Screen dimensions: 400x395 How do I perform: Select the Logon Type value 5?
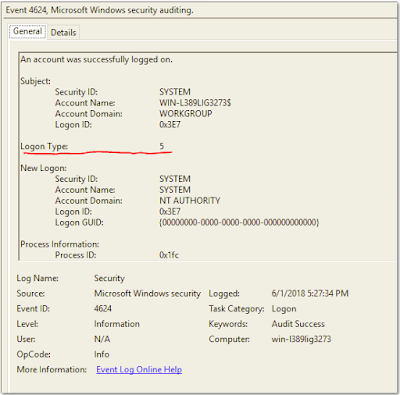click(162, 146)
